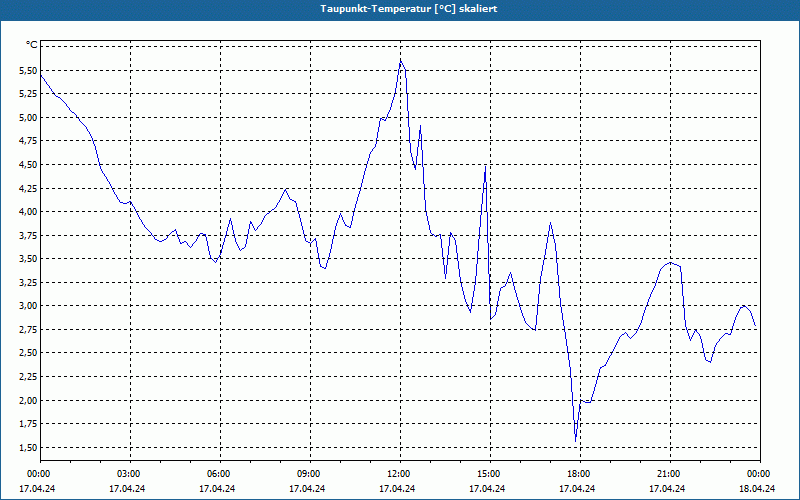
Task: Click the 2,00 y-axis value
Action: (28, 400)
